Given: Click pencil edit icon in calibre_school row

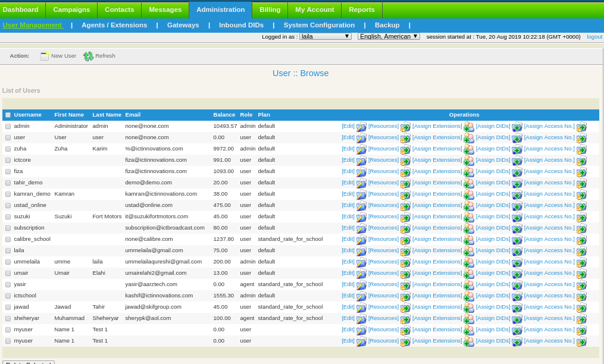Looking at the screenshot, I should click(x=361, y=240).
